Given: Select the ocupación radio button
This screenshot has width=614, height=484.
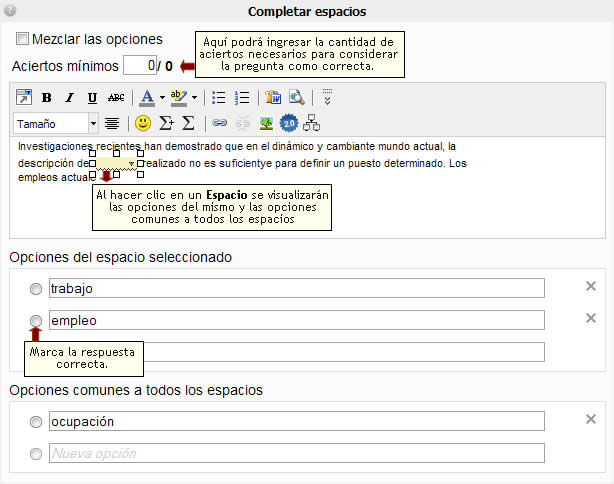Looking at the screenshot, I should [x=36, y=422].
